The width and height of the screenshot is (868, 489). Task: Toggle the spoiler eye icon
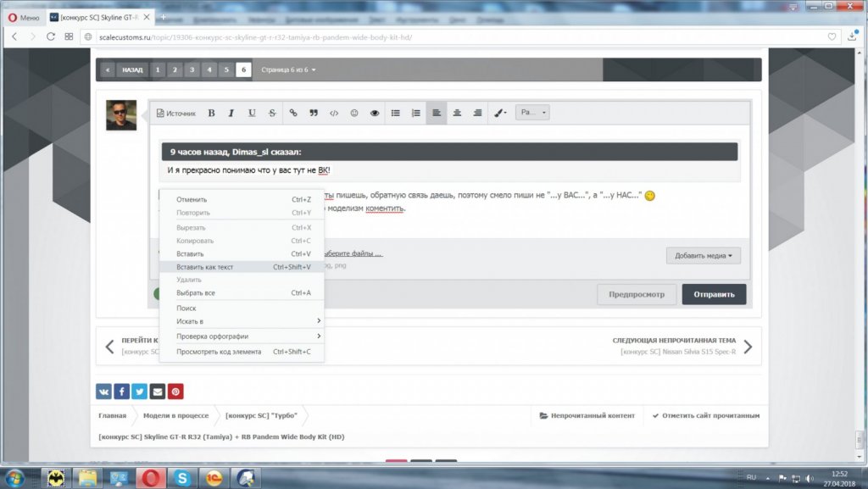[x=375, y=113]
